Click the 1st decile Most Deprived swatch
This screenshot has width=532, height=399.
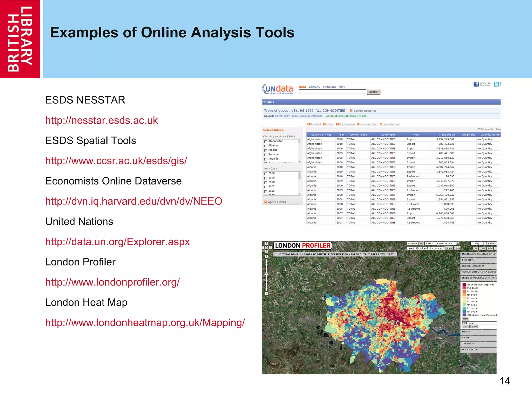[464, 284]
